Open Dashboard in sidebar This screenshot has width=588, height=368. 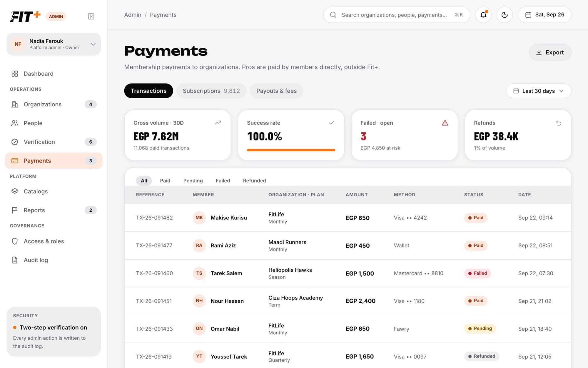point(54,74)
